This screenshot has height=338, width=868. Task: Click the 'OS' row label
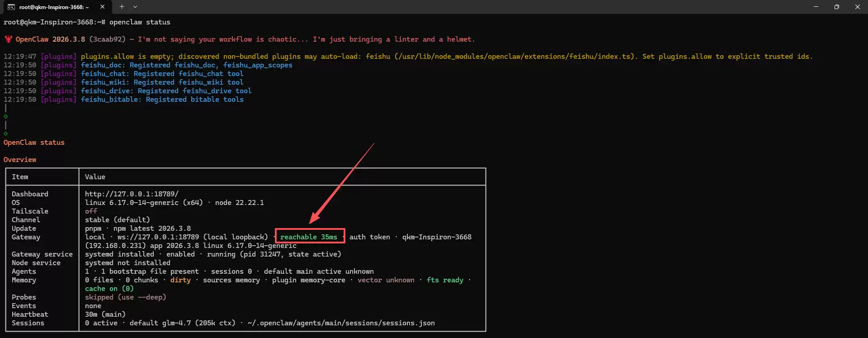tap(16, 203)
